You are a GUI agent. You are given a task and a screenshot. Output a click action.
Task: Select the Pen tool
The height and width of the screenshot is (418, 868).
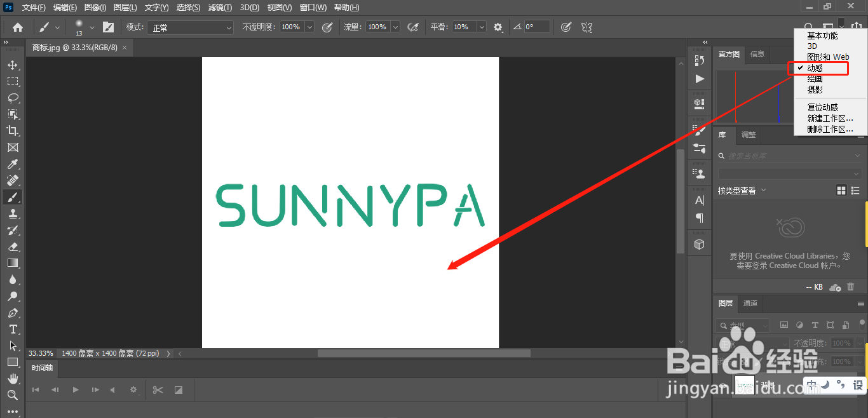[x=13, y=313]
